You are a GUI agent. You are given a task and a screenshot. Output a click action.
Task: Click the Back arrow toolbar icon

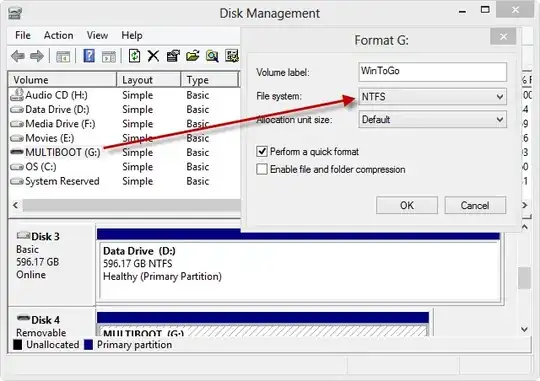pos(18,56)
